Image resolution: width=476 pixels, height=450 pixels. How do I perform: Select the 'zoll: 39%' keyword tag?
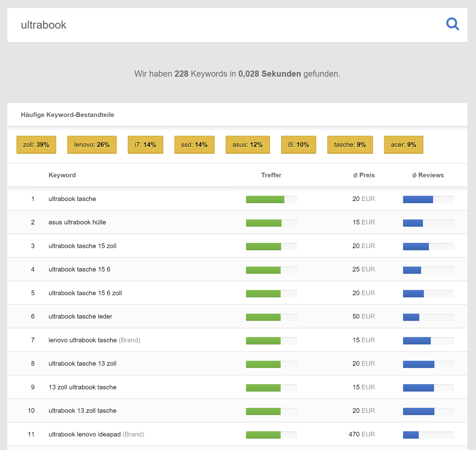[x=36, y=145]
